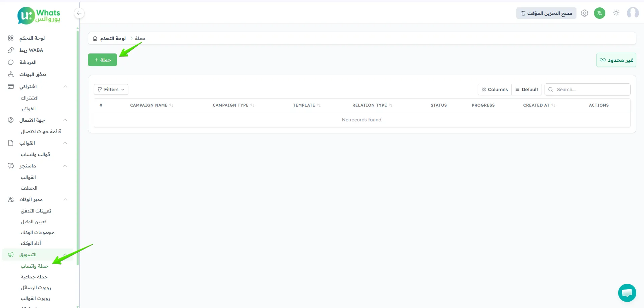
Task: Open روبوت القوالب submenu item
Action: pyautogui.click(x=35, y=298)
